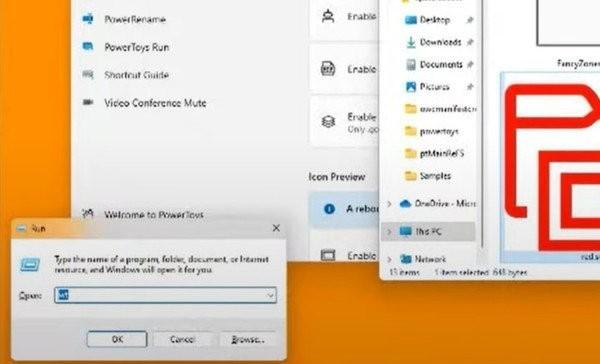This screenshot has width=600, height=364.
Task: Open Documents in Explorer quick access
Action: (441, 64)
